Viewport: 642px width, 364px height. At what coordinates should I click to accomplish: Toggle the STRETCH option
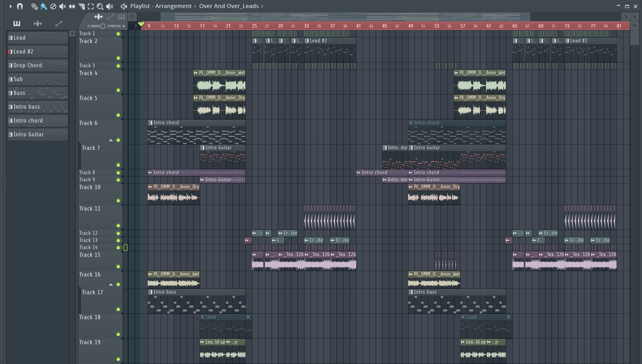click(x=123, y=26)
